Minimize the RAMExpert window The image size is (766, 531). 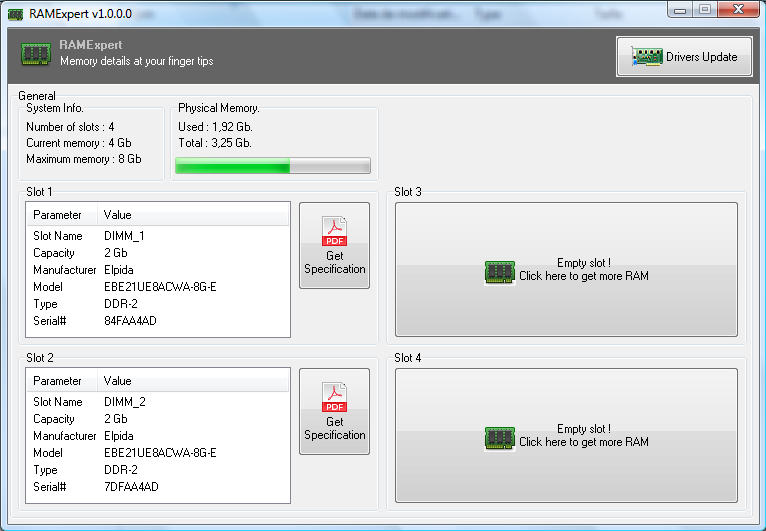pos(680,10)
